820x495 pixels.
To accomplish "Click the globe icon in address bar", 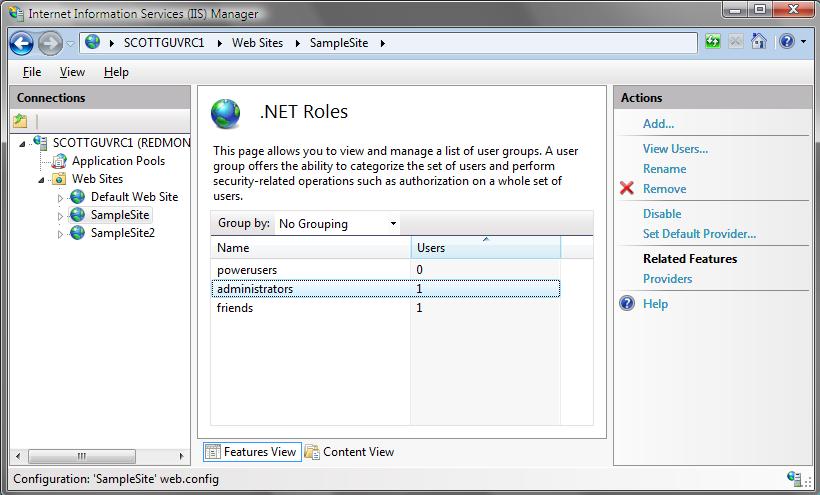I will (93, 41).
